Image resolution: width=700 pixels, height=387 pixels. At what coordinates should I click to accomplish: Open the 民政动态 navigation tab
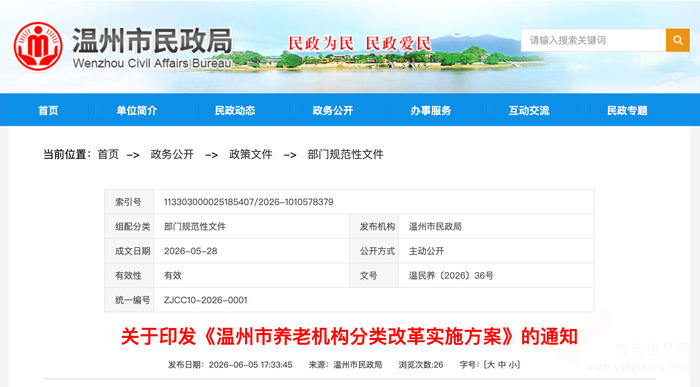(235, 110)
